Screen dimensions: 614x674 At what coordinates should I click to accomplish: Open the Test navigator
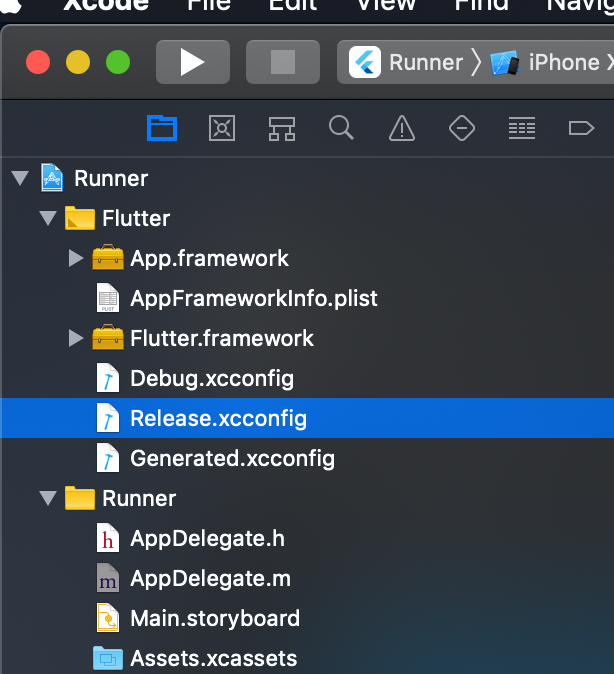click(462, 128)
